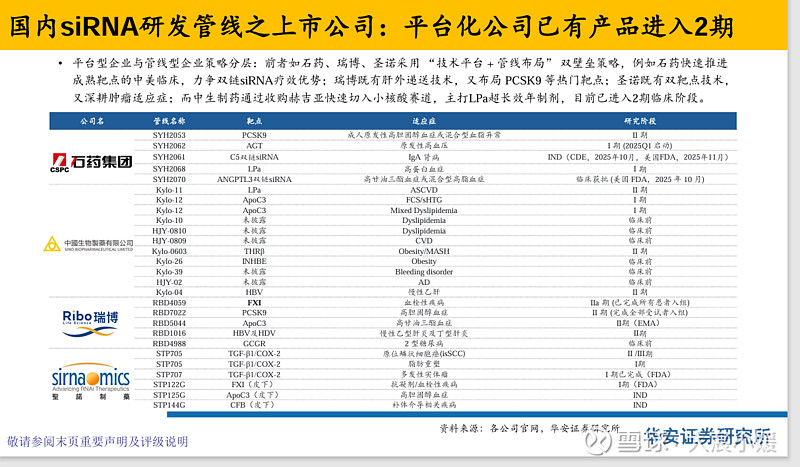Click the IgA 肾病 indication cell
This screenshot has width=800, height=467.
424,157
